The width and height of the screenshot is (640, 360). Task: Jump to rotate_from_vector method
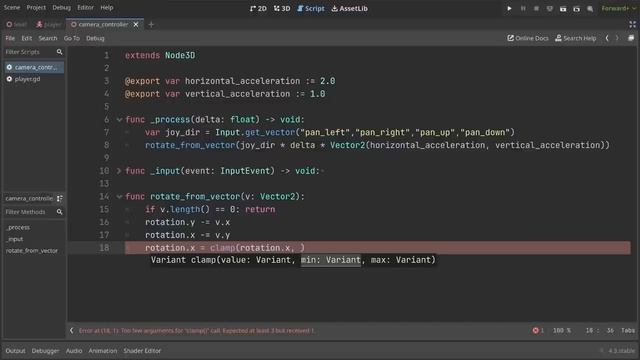point(31,251)
